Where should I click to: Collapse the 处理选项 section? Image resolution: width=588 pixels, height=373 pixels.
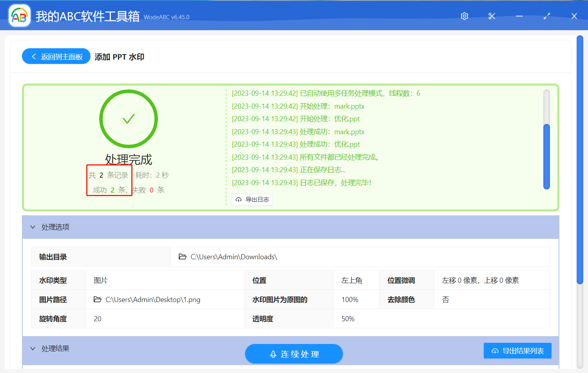click(x=33, y=227)
